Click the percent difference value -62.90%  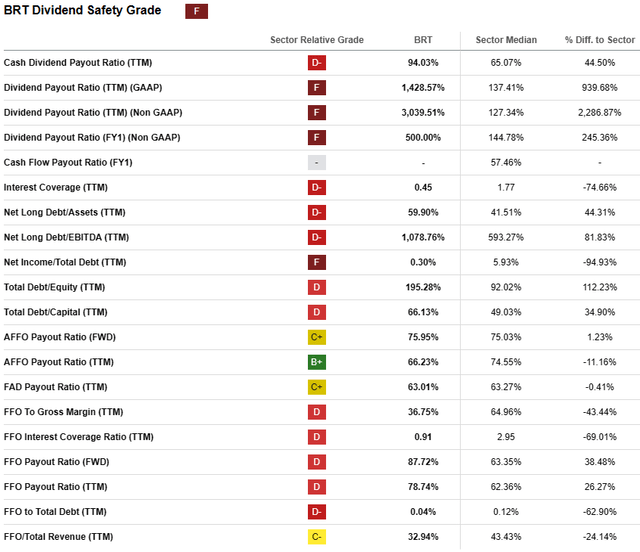(x=600, y=512)
